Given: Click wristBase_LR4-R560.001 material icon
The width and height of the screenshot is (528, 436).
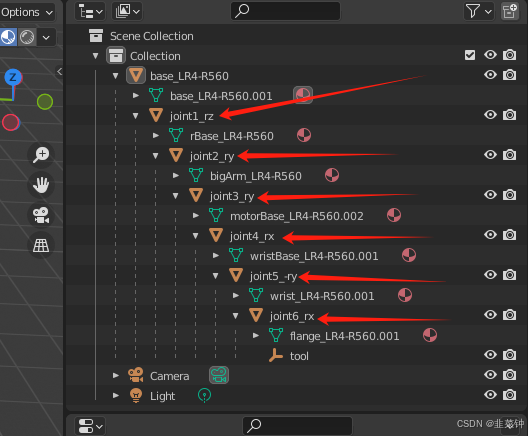Looking at the screenshot, I should [409, 255].
